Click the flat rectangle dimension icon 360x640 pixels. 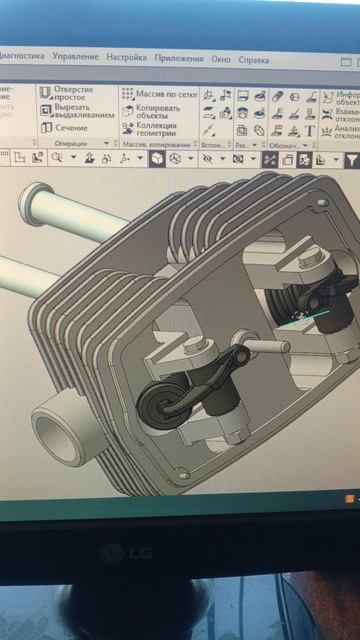[x=243, y=96]
